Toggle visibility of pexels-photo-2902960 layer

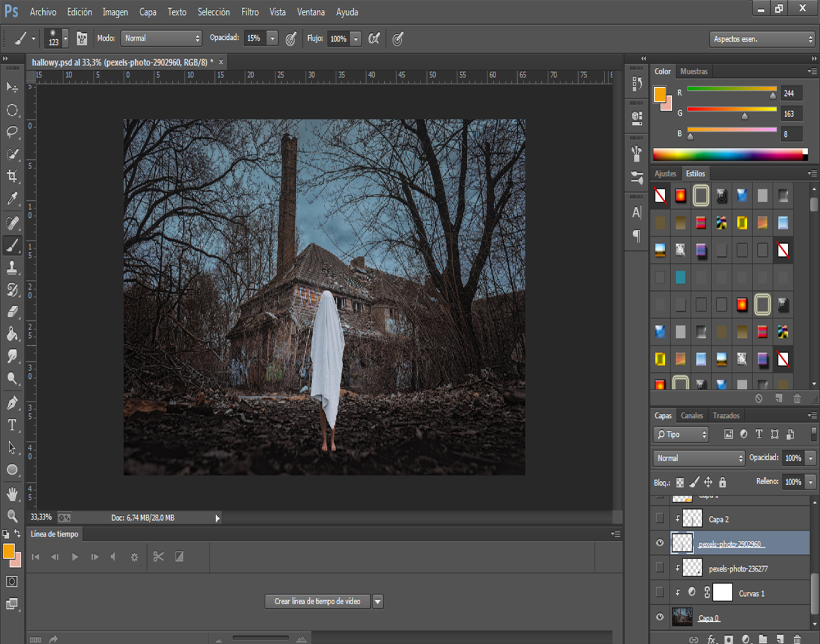click(660, 543)
